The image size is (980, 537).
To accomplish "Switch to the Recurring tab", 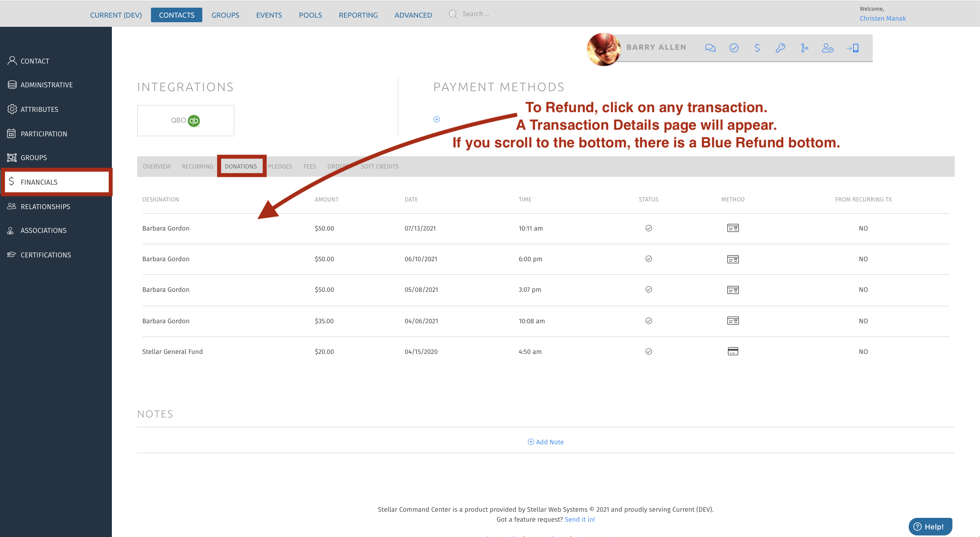I will pos(197,166).
